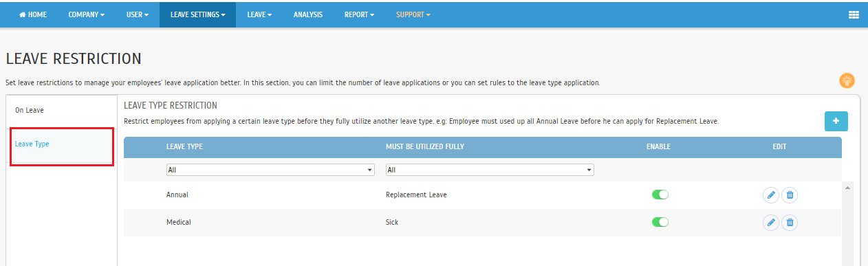Click the Medical leave type cell
Screen dimensions: 868x266
pyautogui.click(x=178, y=222)
